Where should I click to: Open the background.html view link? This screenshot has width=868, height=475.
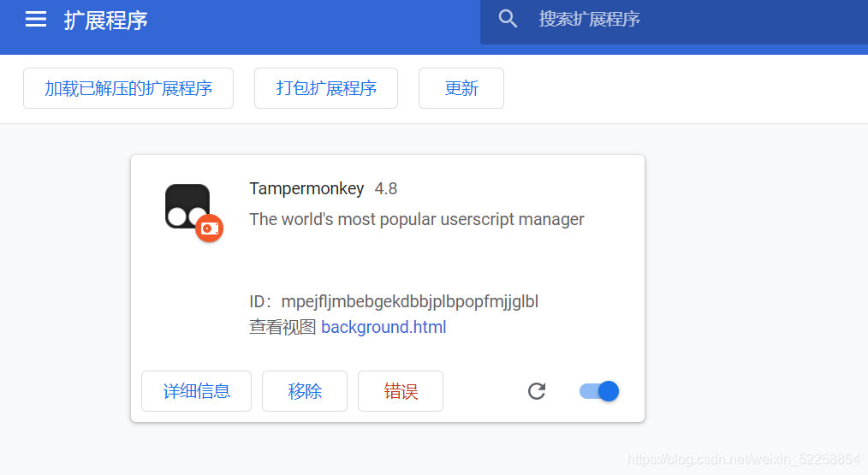tap(383, 327)
